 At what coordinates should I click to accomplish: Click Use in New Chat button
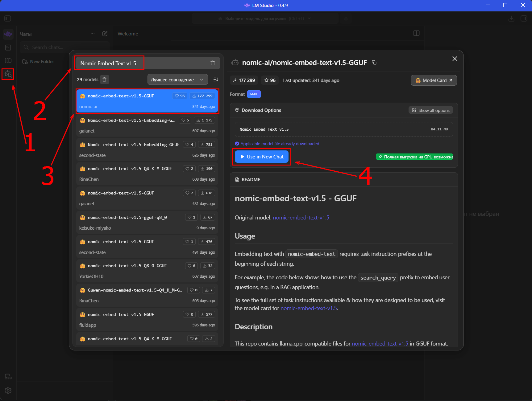pyautogui.click(x=261, y=157)
